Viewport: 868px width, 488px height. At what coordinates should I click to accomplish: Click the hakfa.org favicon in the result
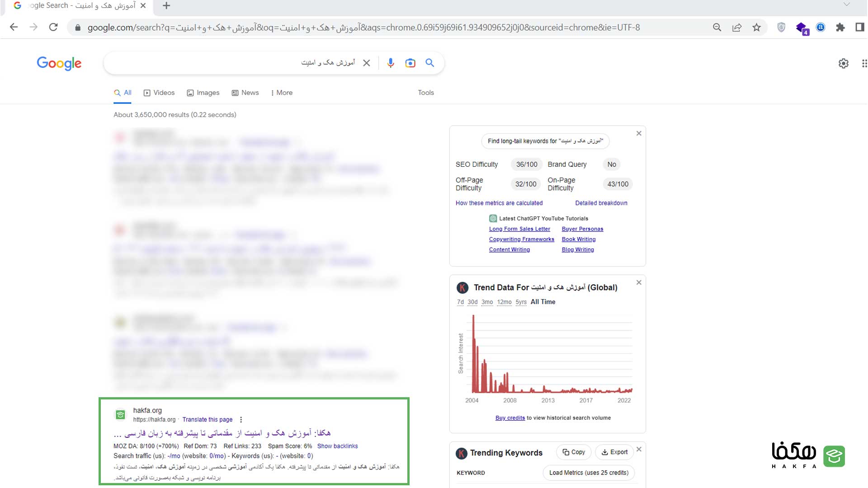coord(120,414)
